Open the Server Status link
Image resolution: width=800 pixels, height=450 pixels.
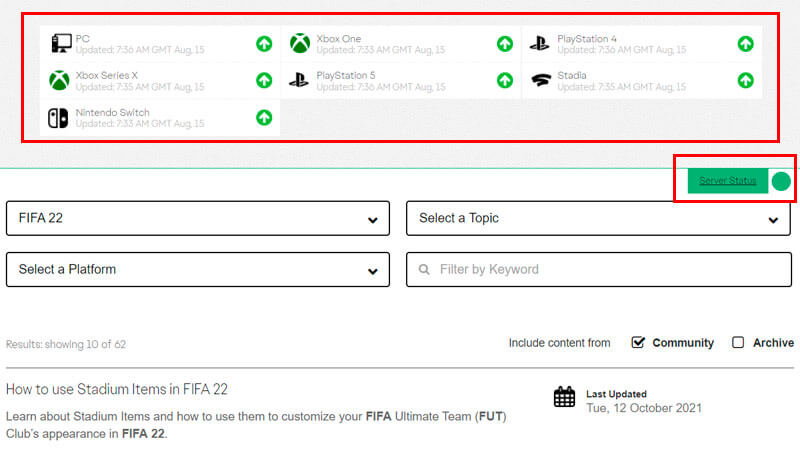coord(728,181)
